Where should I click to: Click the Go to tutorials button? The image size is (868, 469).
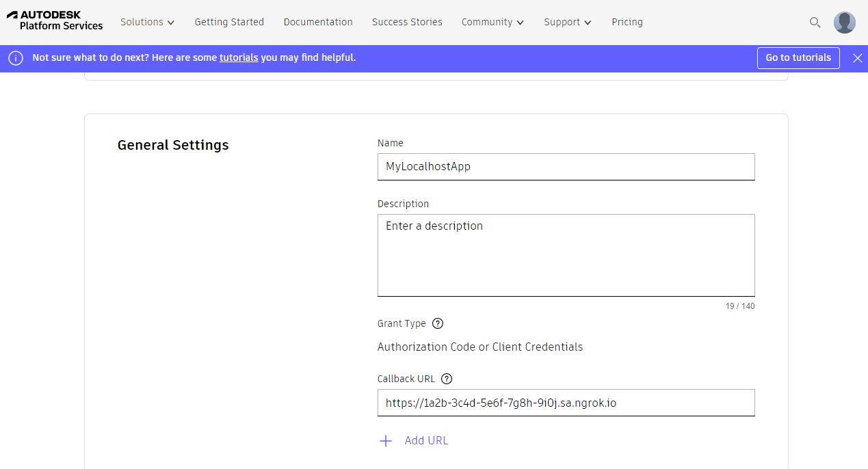pos(798,57)
